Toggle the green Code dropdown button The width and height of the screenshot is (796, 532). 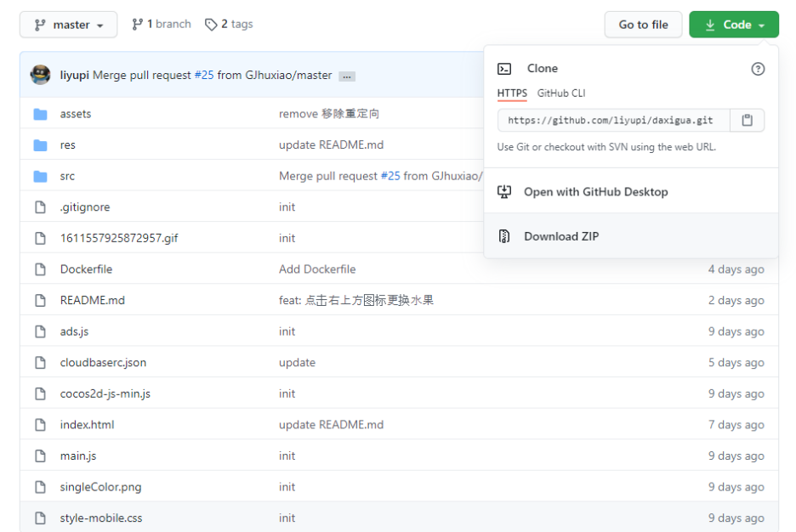[734, 25]
